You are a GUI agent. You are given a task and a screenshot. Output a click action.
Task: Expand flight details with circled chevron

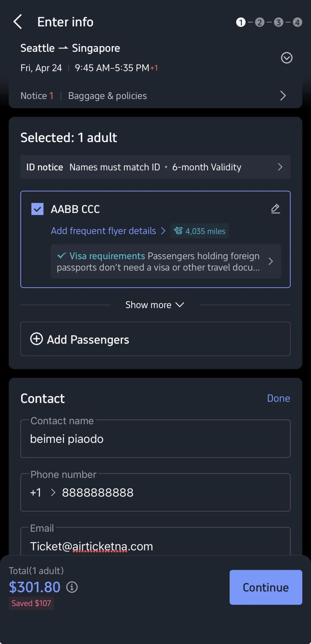287,58
